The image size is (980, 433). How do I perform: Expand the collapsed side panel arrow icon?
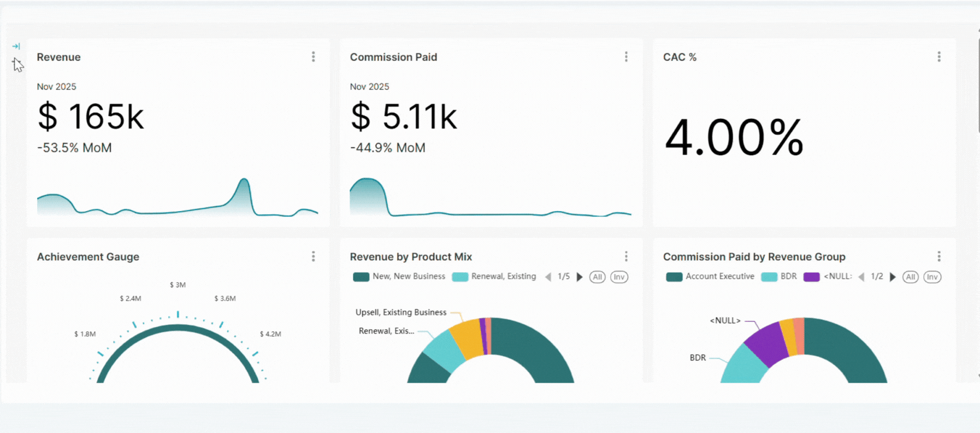16,46
